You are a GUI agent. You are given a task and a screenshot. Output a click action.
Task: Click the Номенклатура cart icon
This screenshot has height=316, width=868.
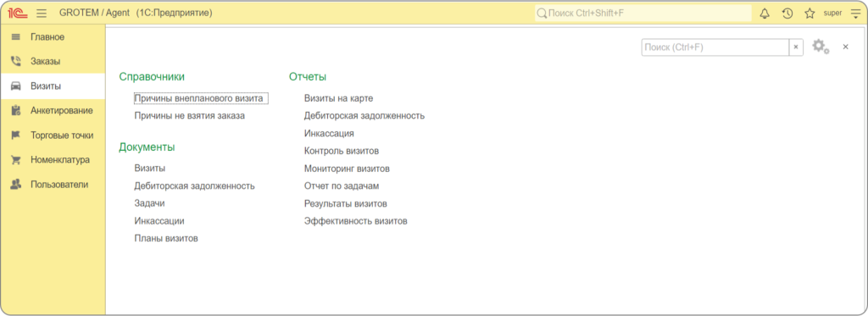pyautogui.click(x=15, y=160)
